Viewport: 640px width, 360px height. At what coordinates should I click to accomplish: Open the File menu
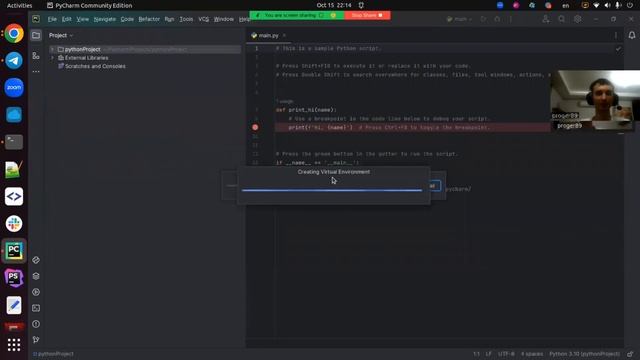coord(52,19)
